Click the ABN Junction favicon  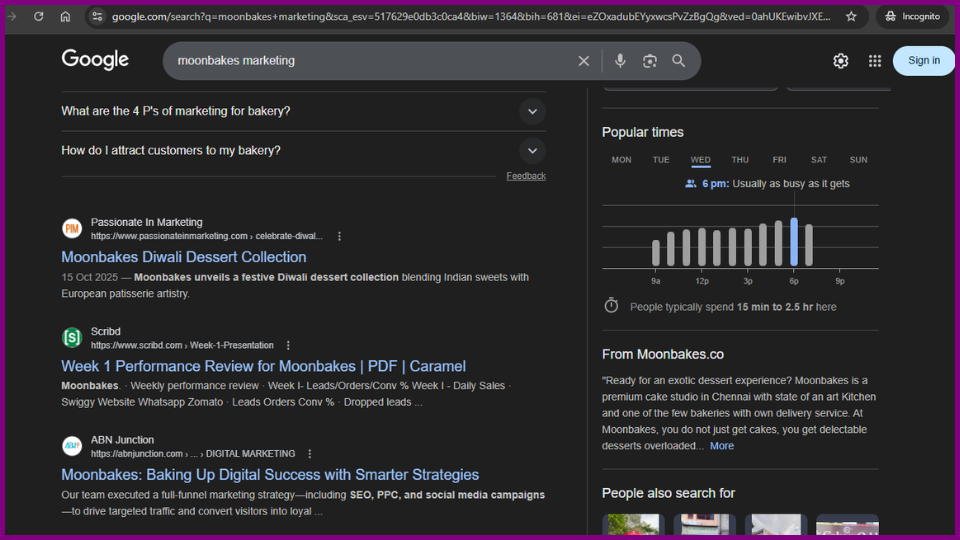[72, 446]
